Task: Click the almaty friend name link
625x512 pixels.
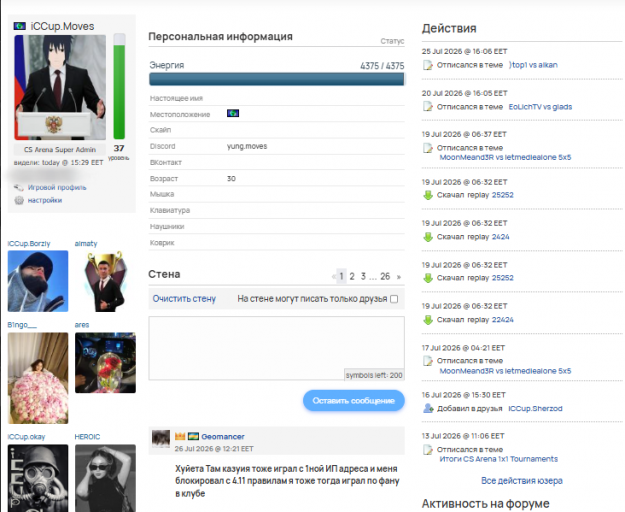Action: click(86, 243)
